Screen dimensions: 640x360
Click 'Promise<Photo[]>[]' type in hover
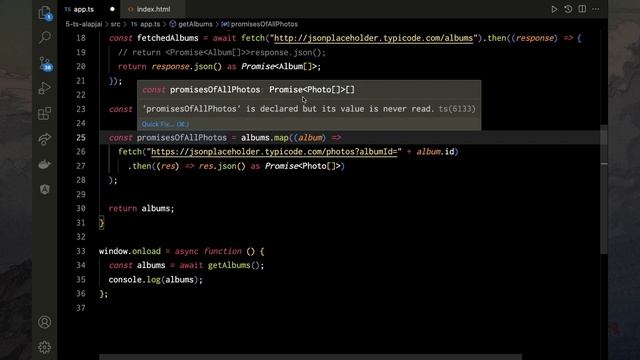[312, 90]
